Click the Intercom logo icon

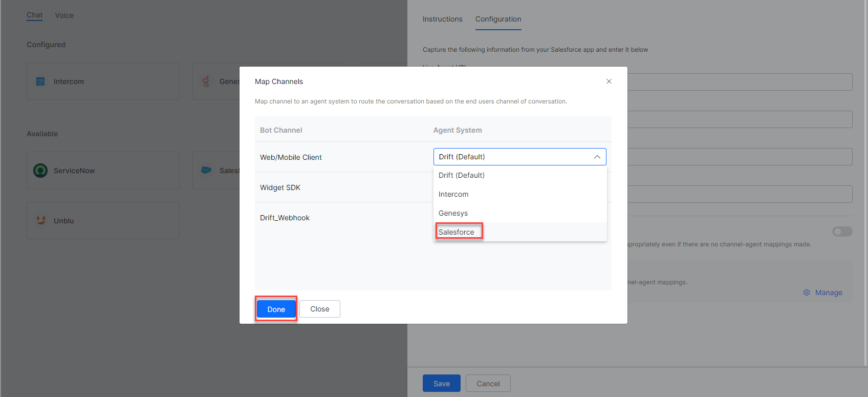[x=40, y=81]
